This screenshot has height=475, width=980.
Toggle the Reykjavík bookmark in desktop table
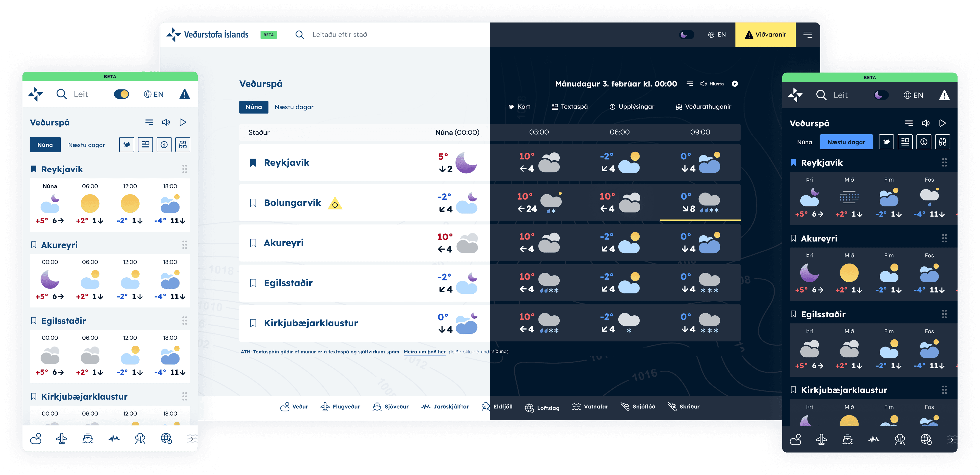click(253, 162)
